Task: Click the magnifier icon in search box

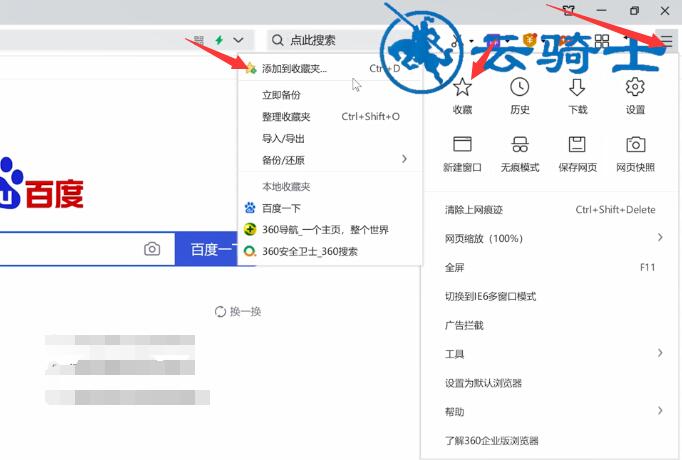Action: point(277,40)
